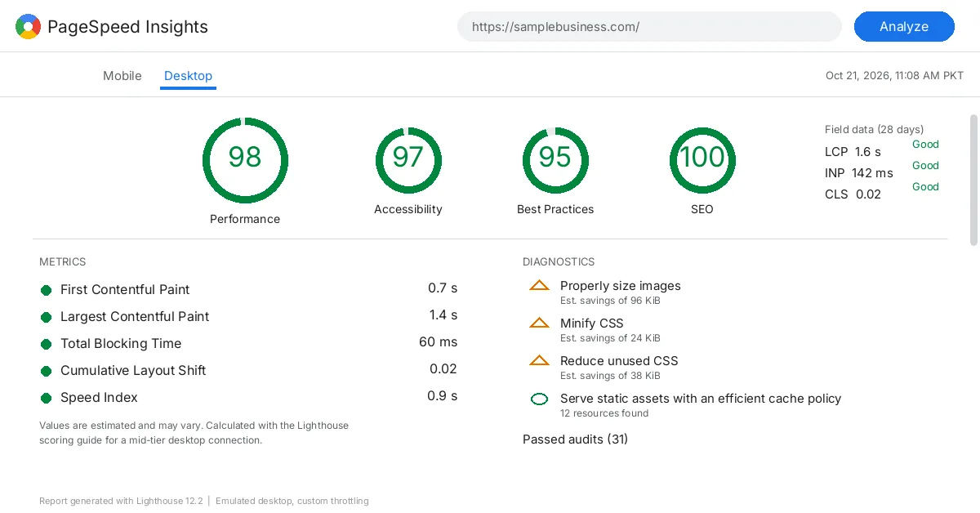Click the LCP 1.6 s field data entry

[853, 152]
